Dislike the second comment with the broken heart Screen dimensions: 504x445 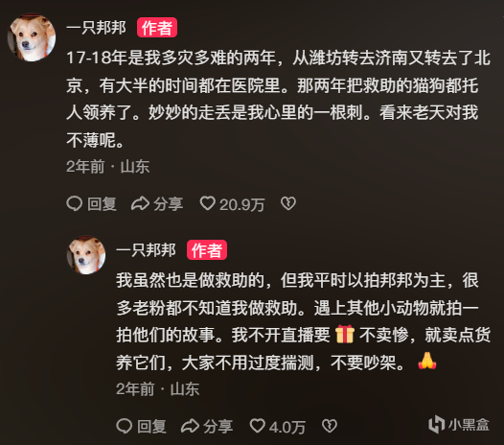(x=330, y=426)
